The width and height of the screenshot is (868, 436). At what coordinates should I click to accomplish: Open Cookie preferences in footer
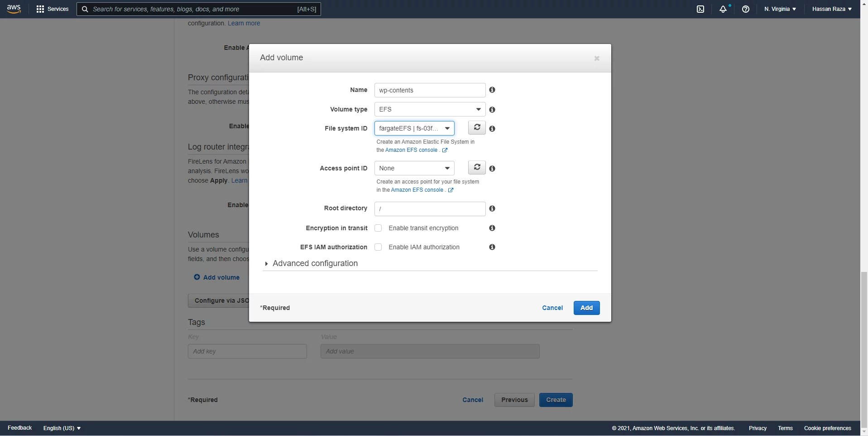tap(828, 428)
